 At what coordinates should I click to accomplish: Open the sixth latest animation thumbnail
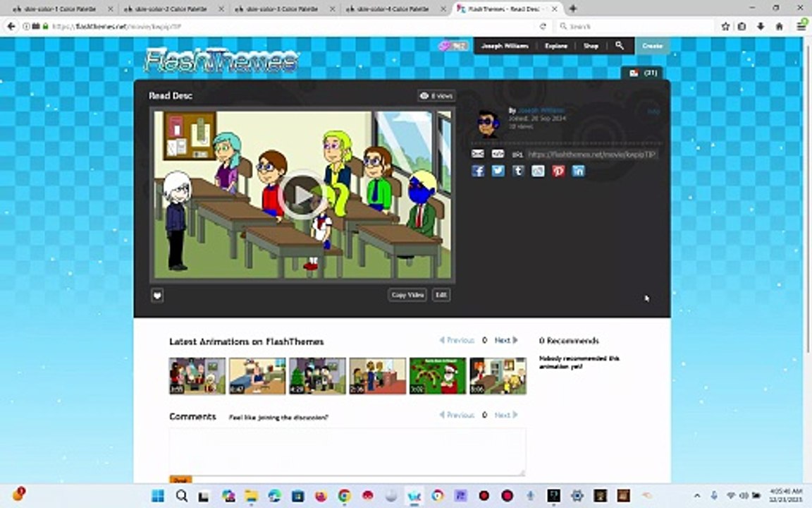498,376
